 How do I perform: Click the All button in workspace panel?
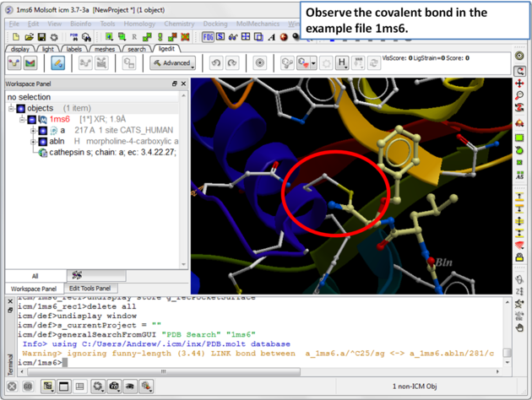[x=35, y=276]
